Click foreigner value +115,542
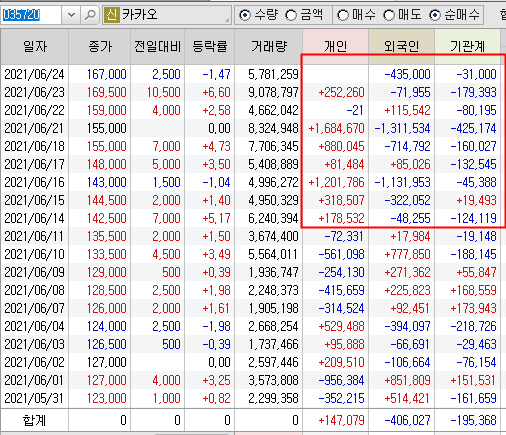 407,110
